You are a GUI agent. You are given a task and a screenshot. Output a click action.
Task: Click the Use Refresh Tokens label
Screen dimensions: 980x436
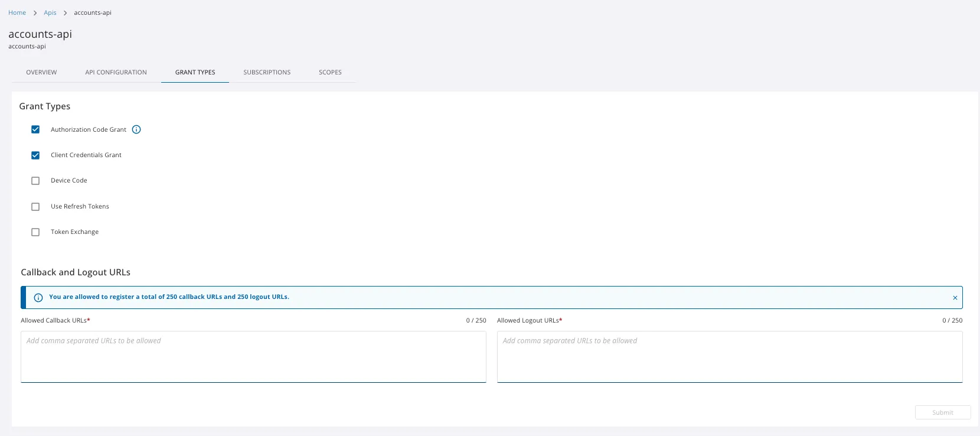tap(80, 206)
